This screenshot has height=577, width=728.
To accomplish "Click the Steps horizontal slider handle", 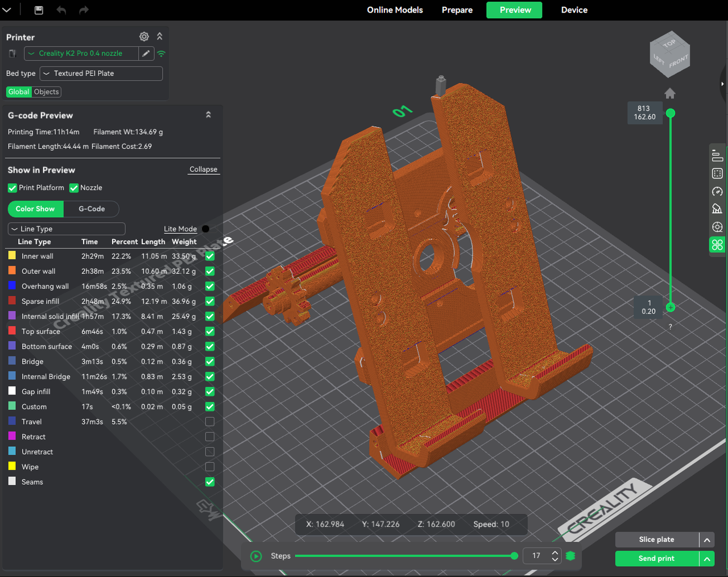I will pyautogui.click(x=514, y=556).
